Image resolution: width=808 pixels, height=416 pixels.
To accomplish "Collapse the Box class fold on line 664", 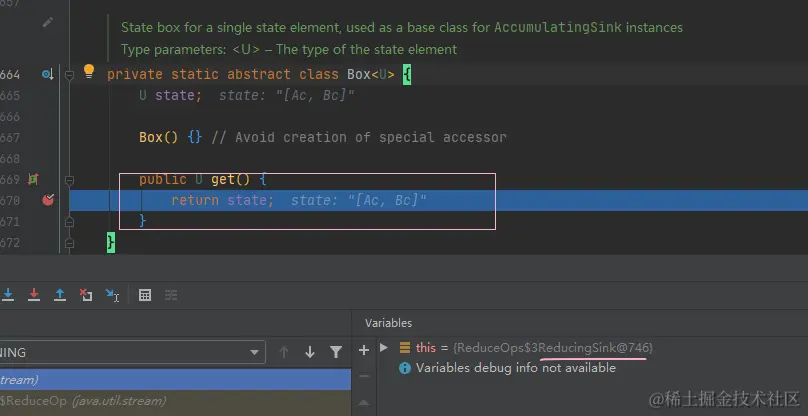I will pos(69,75).
